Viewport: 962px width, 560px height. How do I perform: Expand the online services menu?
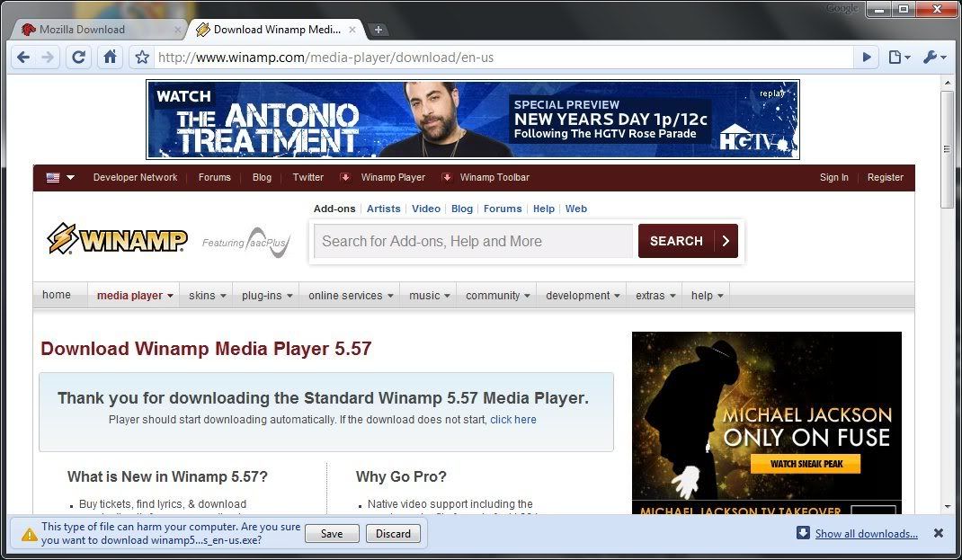click(351, 296)
